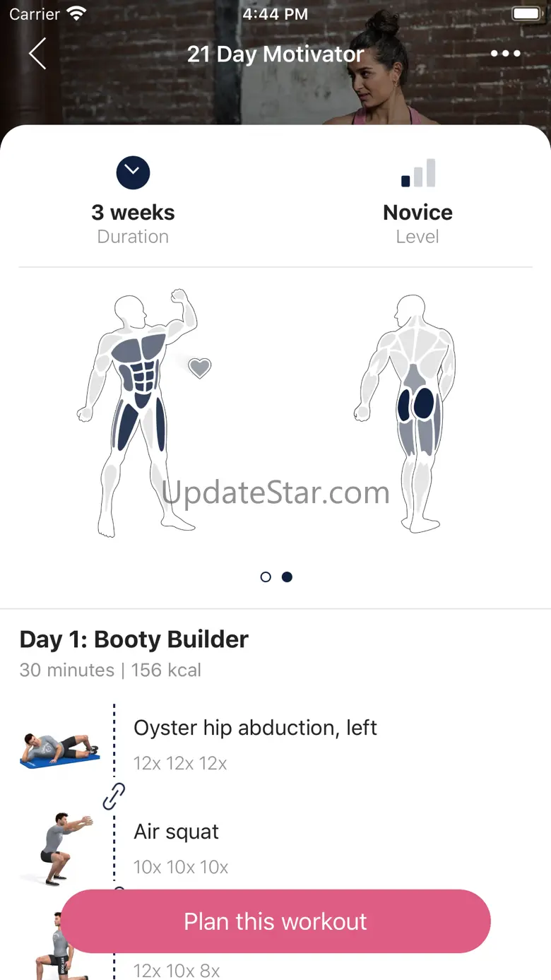551x980 pixels.
Task: Tap the superset chain link icon
Action: (114, 796)
